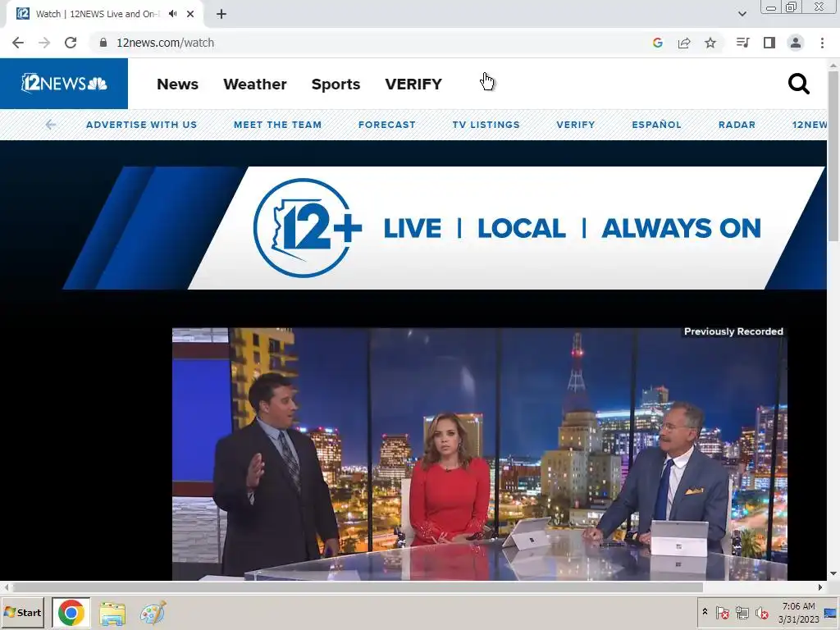Open the media control icon in toolbar

[742, 43]
